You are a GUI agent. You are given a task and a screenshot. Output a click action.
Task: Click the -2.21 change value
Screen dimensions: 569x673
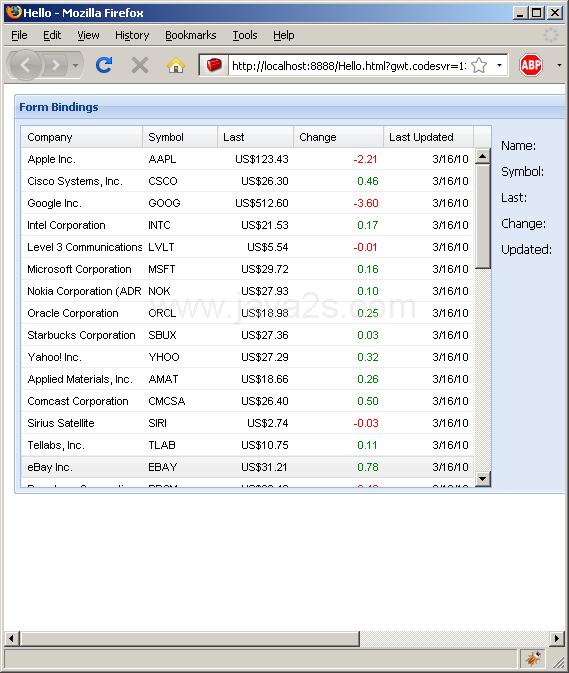pyautogui.click(x=365, y=159)
